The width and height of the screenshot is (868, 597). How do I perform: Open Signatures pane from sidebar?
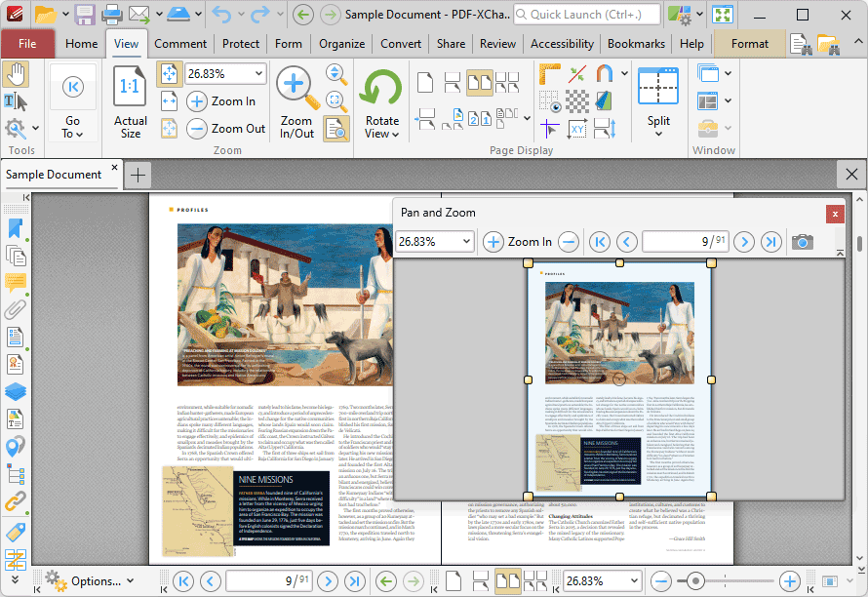16,365
